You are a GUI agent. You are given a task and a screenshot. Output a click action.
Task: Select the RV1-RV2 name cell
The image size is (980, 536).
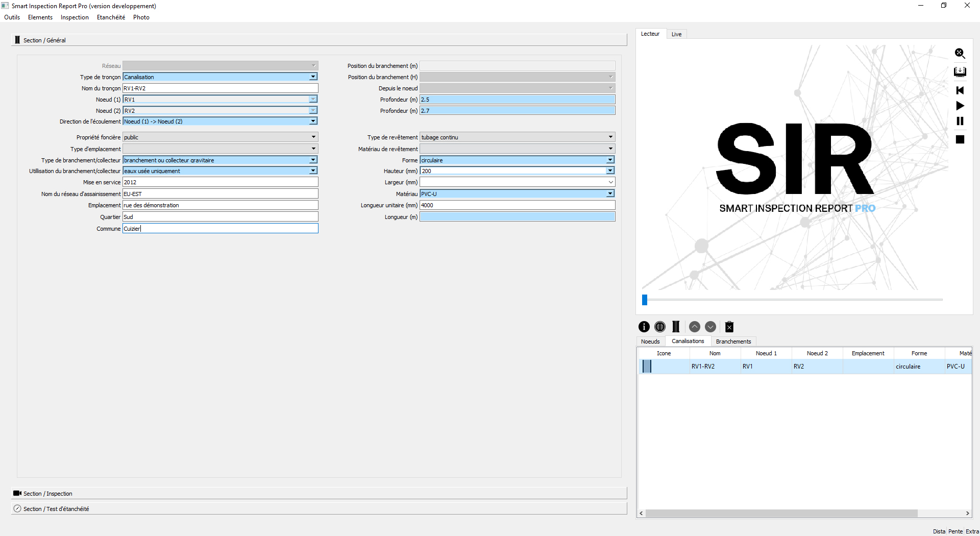[715, 367]
